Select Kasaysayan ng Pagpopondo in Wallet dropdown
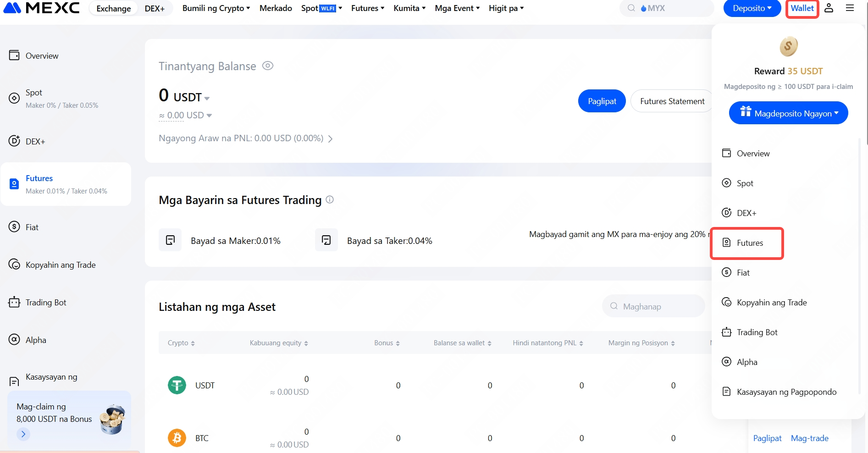Viewport: 868px width, 453px height. pyautogui.click(x=779, y=392)
